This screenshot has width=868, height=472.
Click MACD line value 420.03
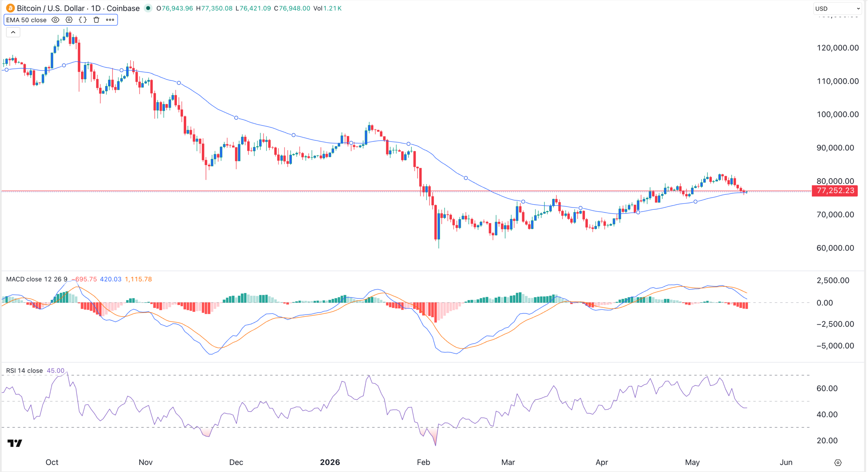pyautogui.click(x=111, y=279)
